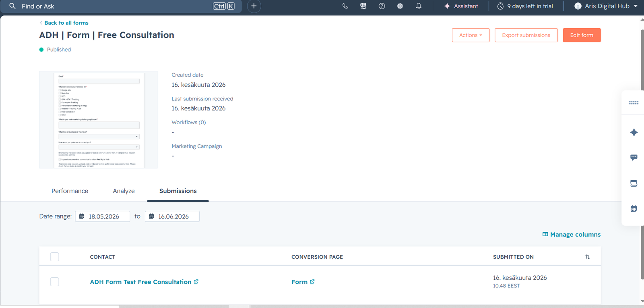Open the quick create plus button
The width and height of the screenshot is (644, 308).
click(x=254, y=6)
